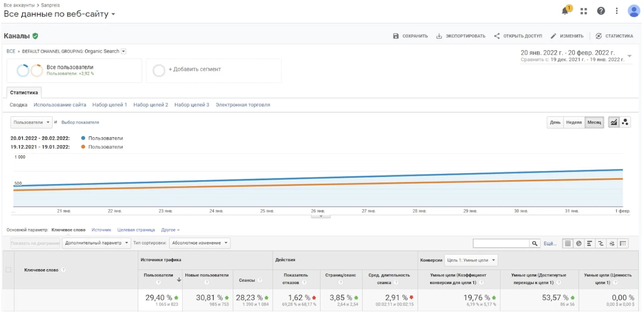Screen dimensions: 644x317
Task: Open the Абсолютное изменение sort type dropdown
Action: pyautogui.click(x=200, y=243)
